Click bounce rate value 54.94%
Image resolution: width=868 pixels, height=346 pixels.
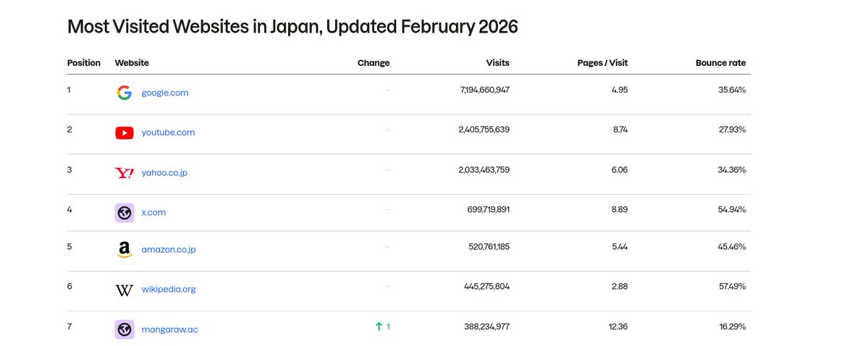732,210
